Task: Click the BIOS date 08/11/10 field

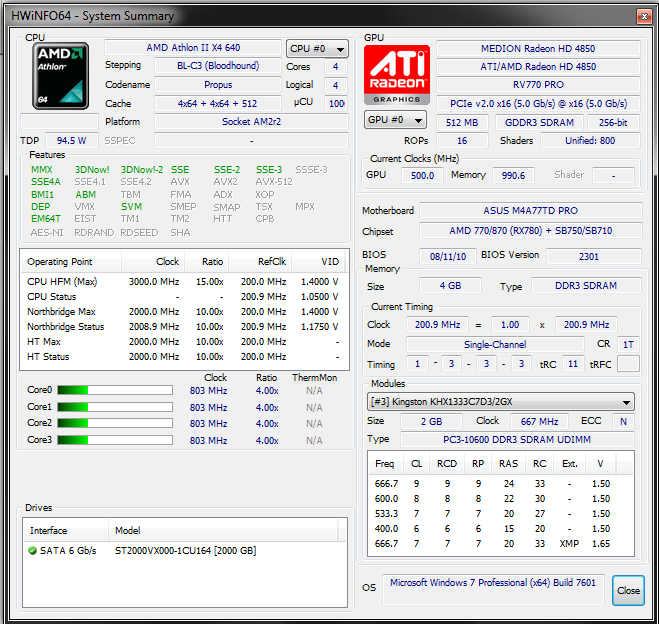Action: [448, 256]
